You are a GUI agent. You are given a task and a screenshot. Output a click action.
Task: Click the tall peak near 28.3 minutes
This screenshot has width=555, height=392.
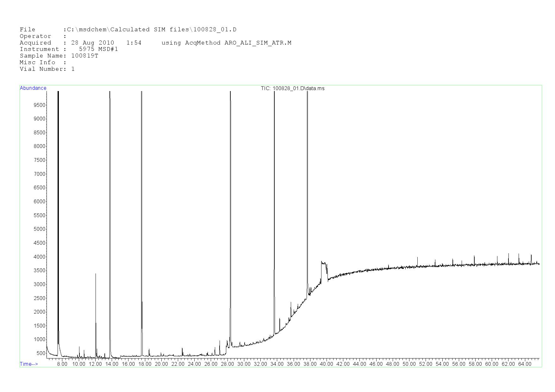[x=230, y=221]
